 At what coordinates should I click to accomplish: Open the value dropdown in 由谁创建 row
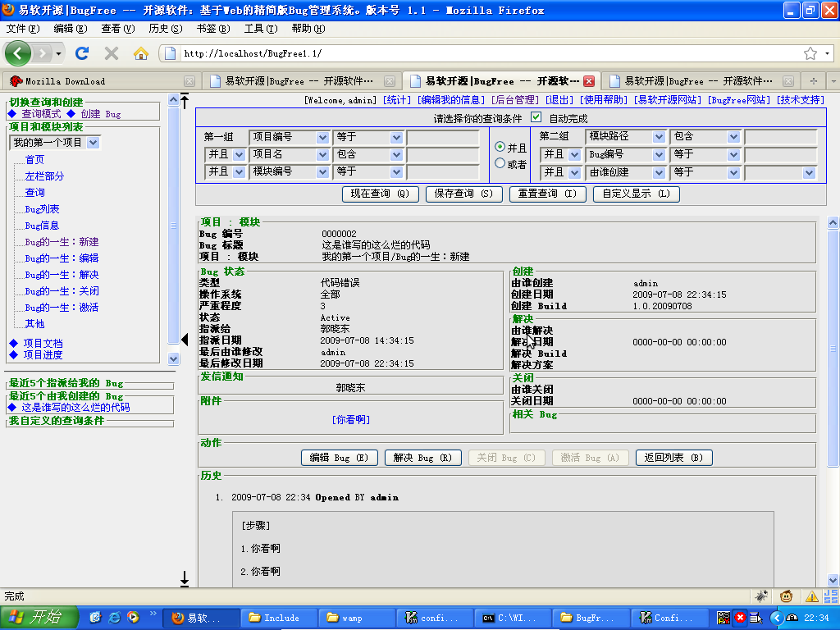(781, 172)
